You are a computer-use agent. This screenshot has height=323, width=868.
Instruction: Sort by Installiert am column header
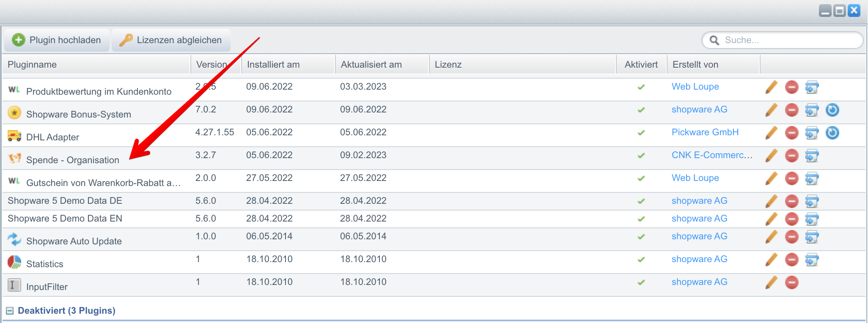(x=273, y=65)
